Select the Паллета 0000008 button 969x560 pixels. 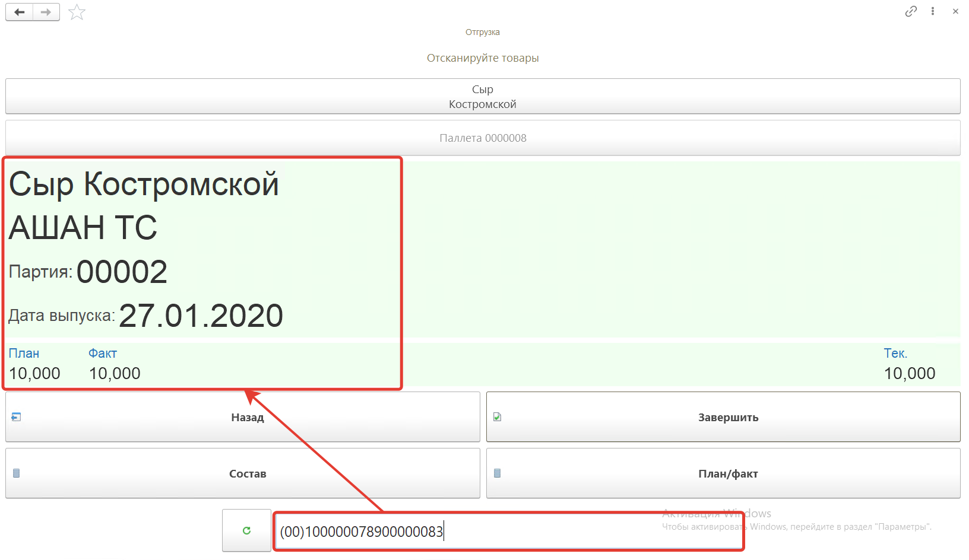pos(482,138)
